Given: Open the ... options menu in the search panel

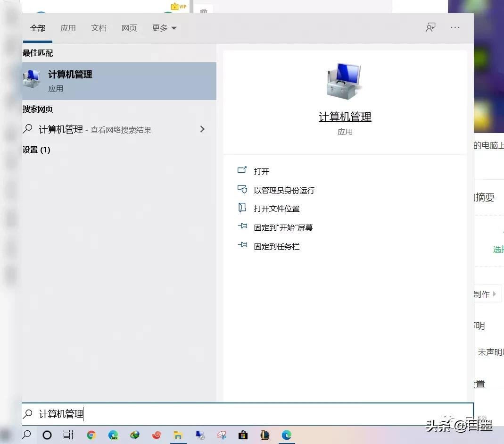Looking at the screenshot, I should pyautogui.click(x=454, y=27).
